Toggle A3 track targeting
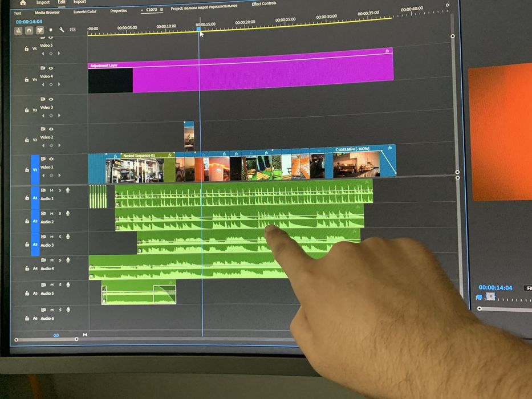Screen dimensions: 532x399 click(x=35, y=245)
